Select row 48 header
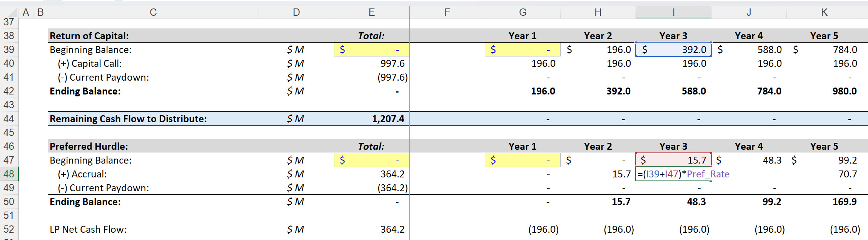 9,174
